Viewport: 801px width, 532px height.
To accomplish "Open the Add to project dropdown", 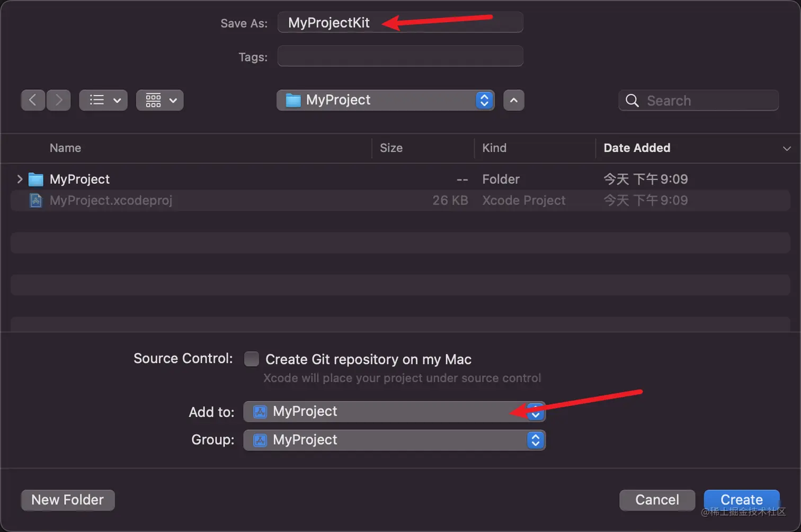I will 394,412.
